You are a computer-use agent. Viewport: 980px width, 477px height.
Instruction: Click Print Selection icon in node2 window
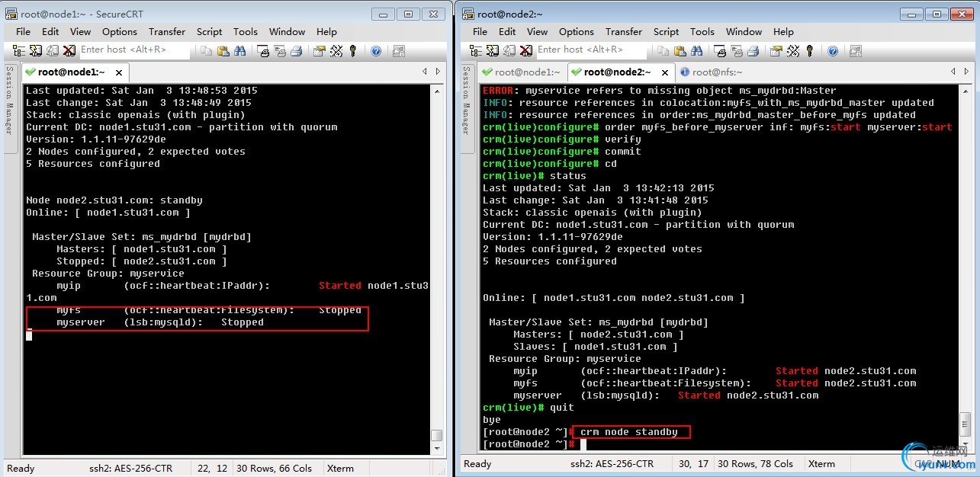pyautogui.click(x=737, y=50)
